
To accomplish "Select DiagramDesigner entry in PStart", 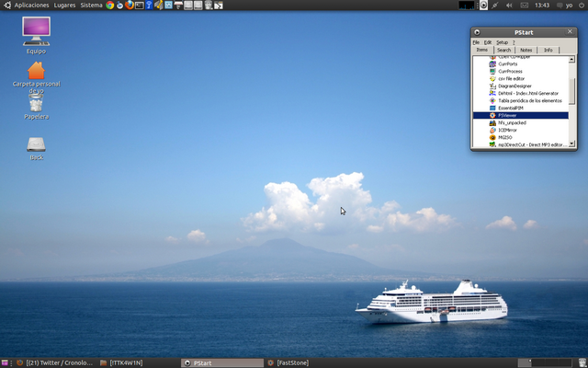I will pyautogui.click(x=514, y=86).
